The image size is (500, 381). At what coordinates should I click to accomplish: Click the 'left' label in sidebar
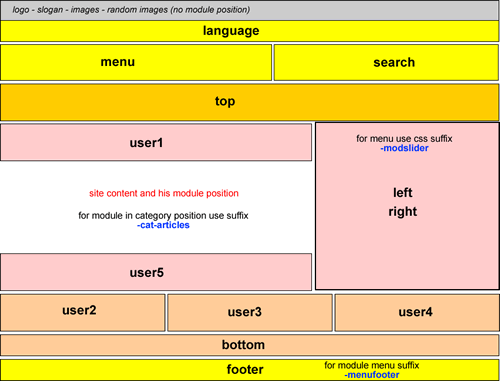[403, 193]
